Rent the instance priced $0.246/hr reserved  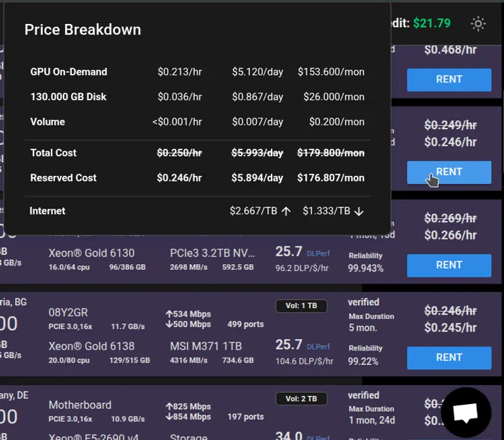[x=449, y=172]
